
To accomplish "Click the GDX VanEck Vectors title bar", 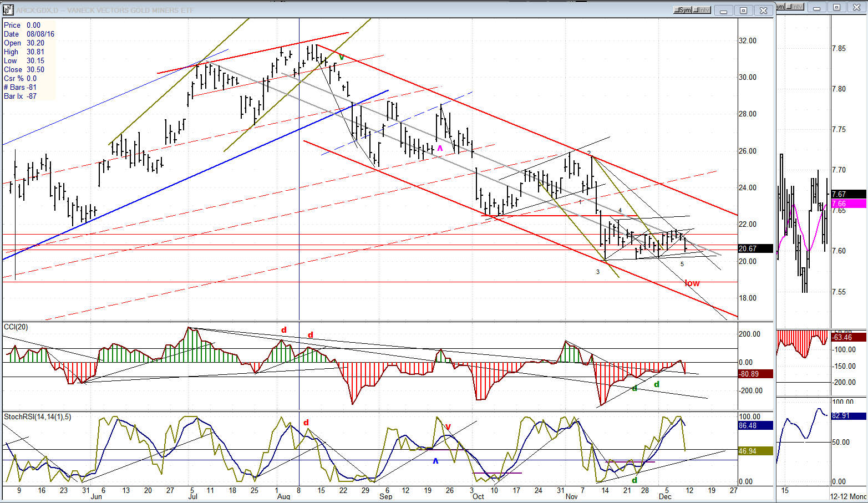I will tap(333, 10).
